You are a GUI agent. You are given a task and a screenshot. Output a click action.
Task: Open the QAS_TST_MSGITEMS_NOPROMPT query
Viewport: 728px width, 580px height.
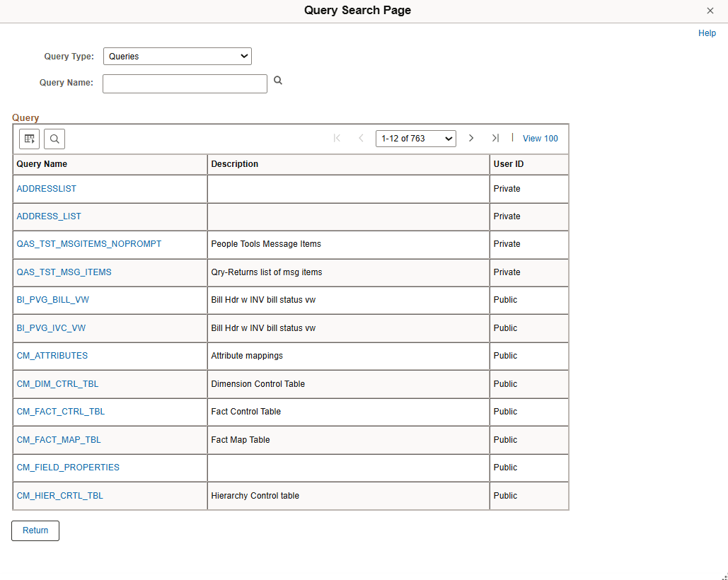[88, 243]
